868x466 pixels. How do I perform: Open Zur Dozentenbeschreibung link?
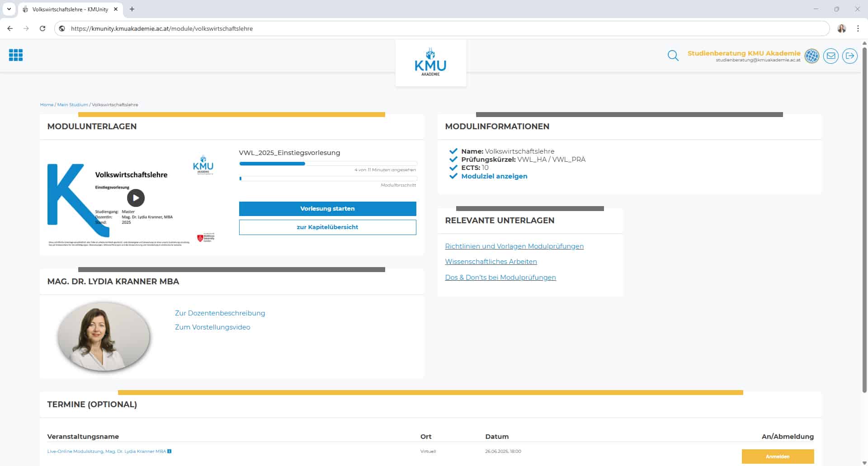point(220,313)
